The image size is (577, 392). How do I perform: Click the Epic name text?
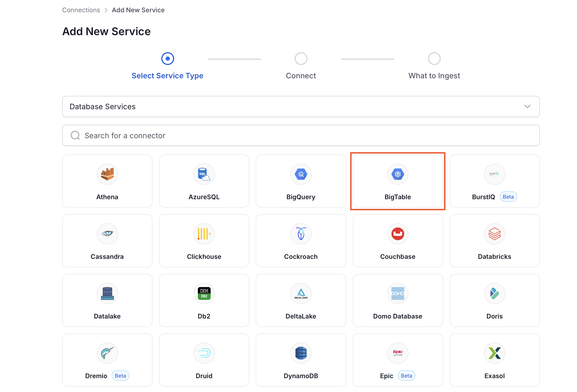point(387,376)
